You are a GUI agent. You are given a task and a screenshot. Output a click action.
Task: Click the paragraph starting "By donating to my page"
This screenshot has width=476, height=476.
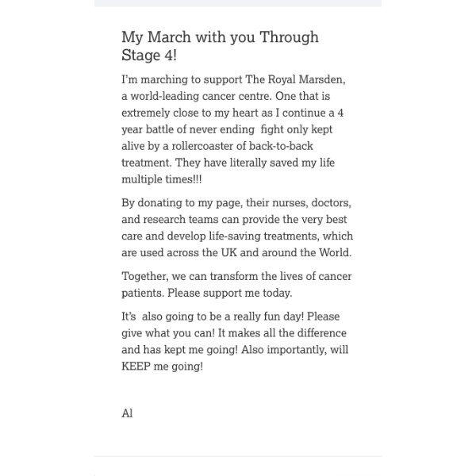coord(237,228)
